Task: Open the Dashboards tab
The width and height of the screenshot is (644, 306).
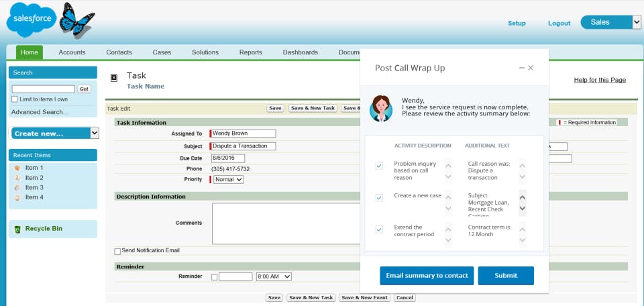Action: tap(301, 52)
